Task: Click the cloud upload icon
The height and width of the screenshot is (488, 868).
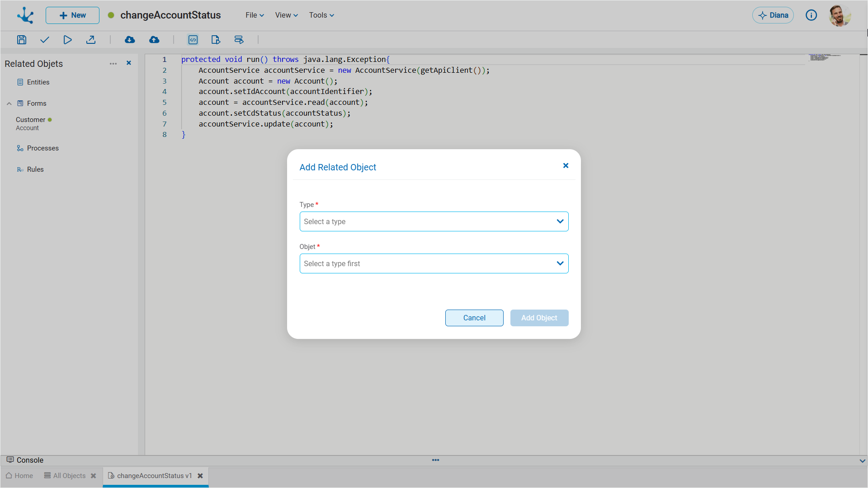Action: point(154,40)
